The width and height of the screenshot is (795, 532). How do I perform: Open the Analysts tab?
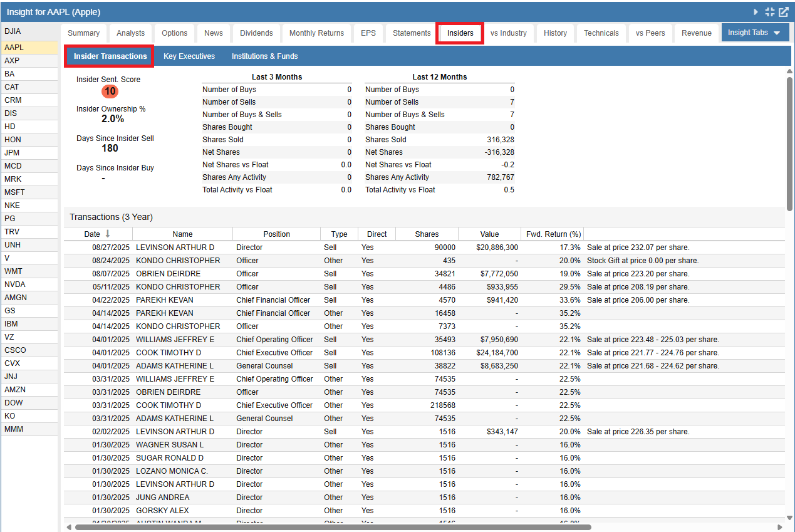pos(130,33)
